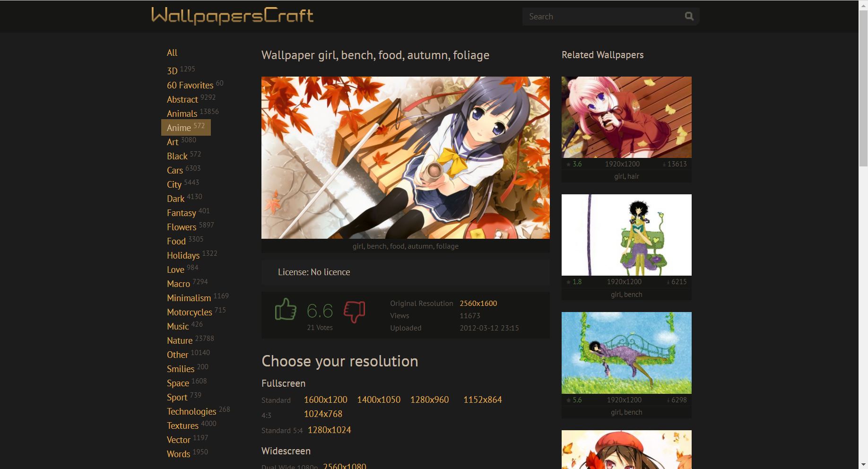This screenshot has height=469, width=868.
Task: Choose the 2560x1080 widescreen resolution
Action: pos(345,466)
